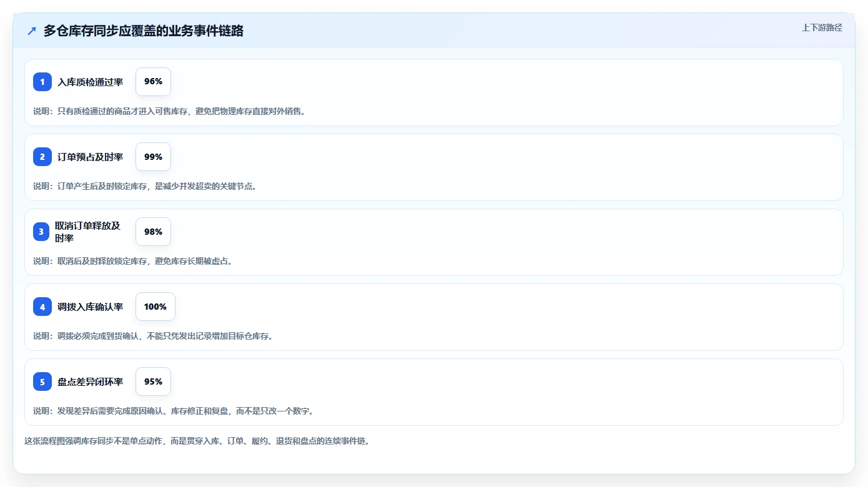Click the 上下游路径 label in header

tap(822, 27)
